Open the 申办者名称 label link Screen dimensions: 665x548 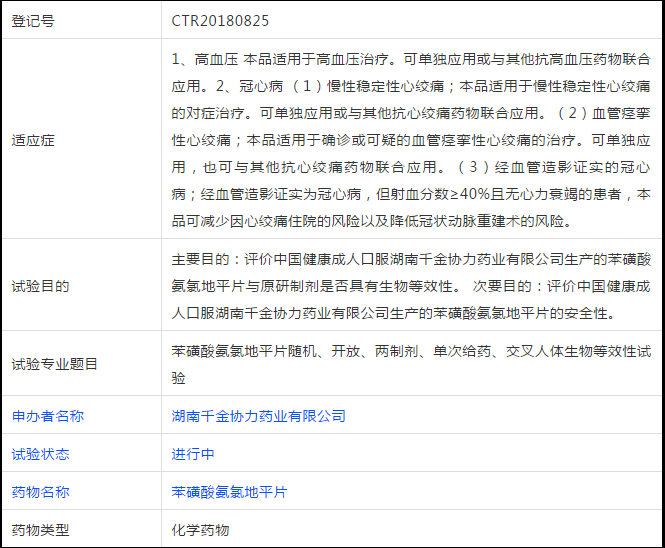(x=48, y=416)
